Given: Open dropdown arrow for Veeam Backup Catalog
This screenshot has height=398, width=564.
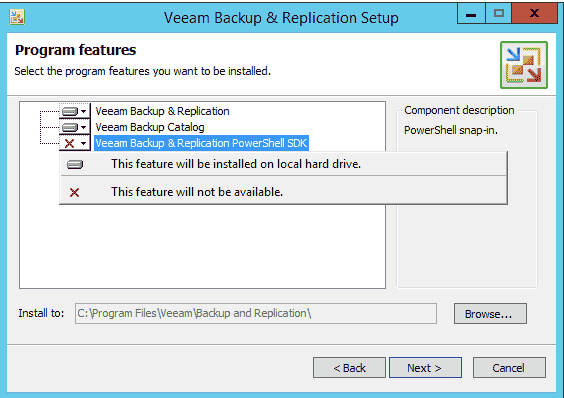Looking at the screenshot, I should click(83, 127).
